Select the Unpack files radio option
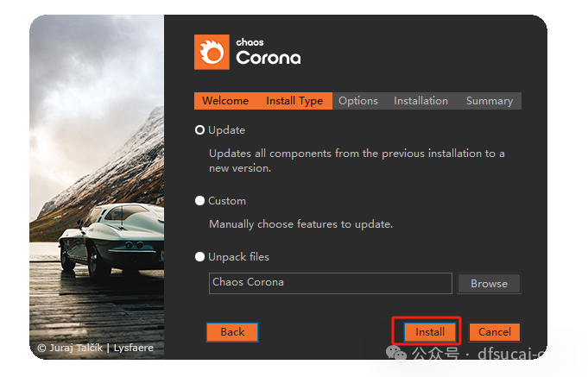The width and height of the screenshot is (588, 377). pyautogui.click(x=199, y=257)
